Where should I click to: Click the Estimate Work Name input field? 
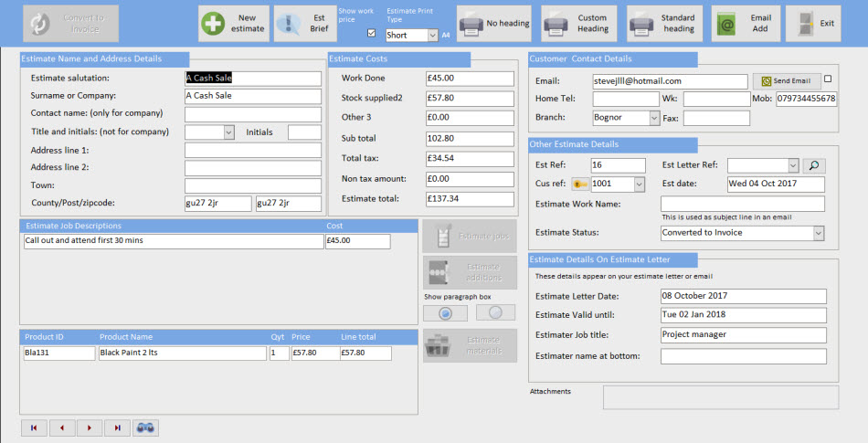[x=742, y=204]
